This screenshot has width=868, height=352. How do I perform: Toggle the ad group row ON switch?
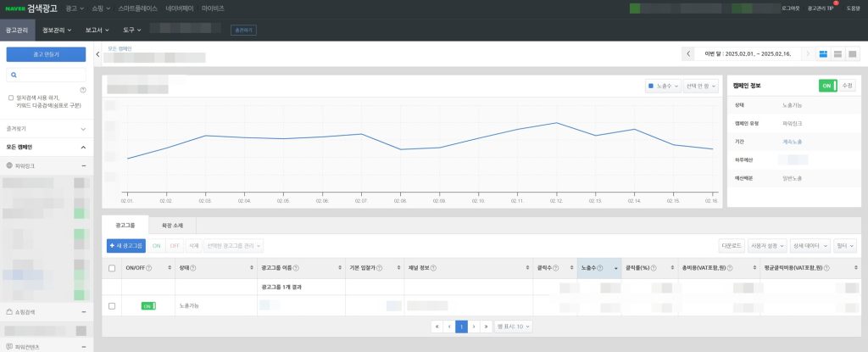tap(148, 306)
